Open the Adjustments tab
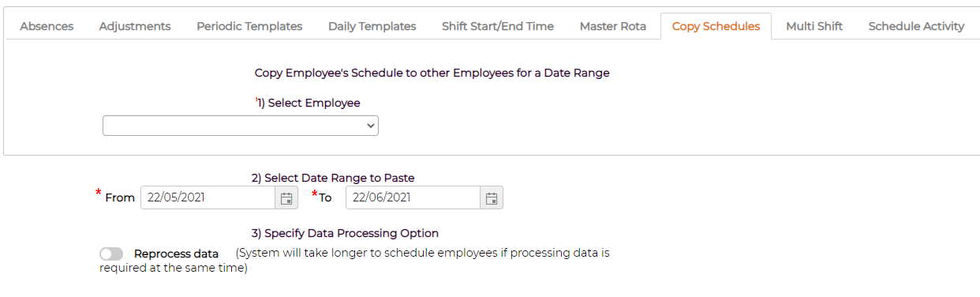 (x=135, y=26)
